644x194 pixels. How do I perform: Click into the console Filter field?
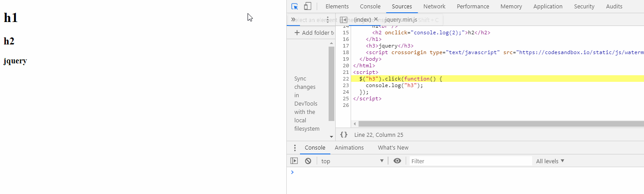click(470, 161)
